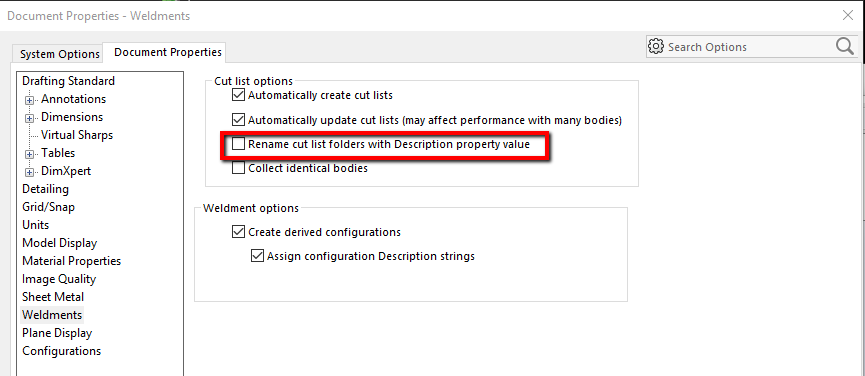Switch to the System Options tab
This screenshot has height=376, width=865.
click(60, 54)
